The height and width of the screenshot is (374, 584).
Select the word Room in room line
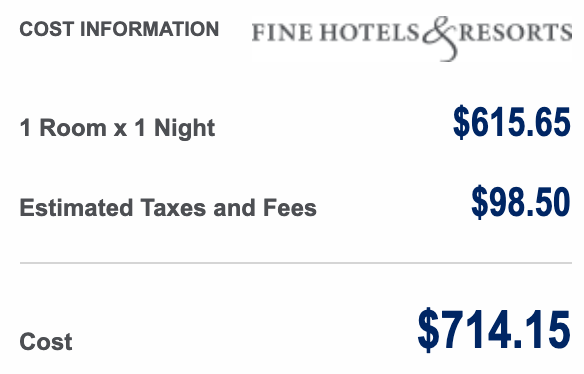point(73,128)
